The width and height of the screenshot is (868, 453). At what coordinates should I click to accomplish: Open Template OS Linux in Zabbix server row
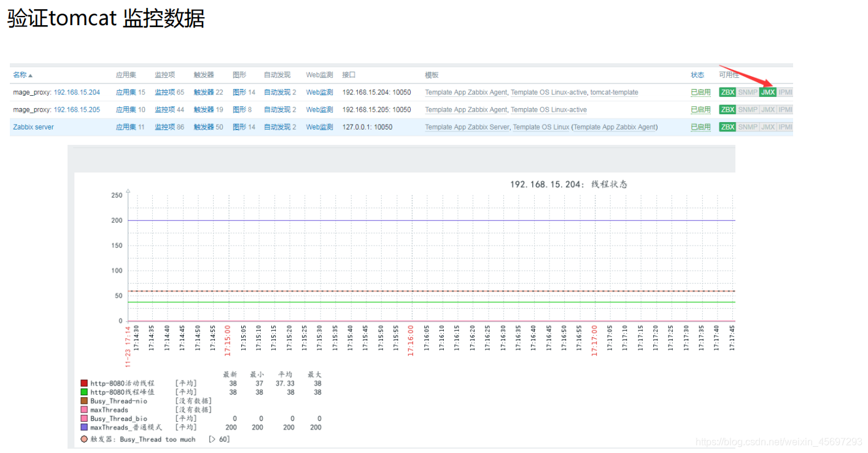[541, 127]
